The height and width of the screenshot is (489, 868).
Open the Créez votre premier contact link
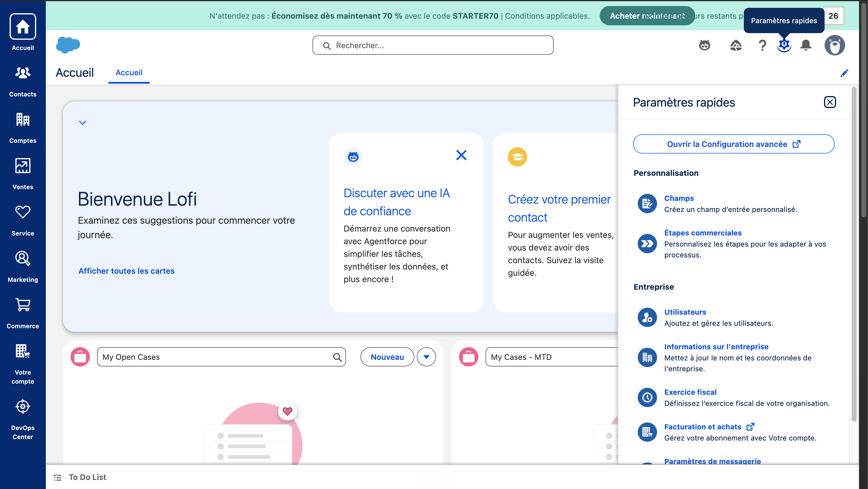pyautogui.click(x=559, y=208)
